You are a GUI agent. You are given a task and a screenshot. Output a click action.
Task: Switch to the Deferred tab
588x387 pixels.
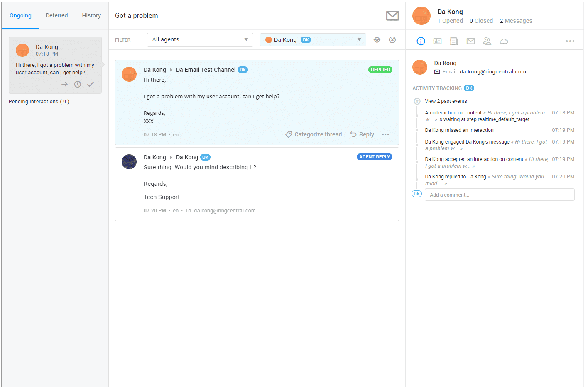point(56,15)
